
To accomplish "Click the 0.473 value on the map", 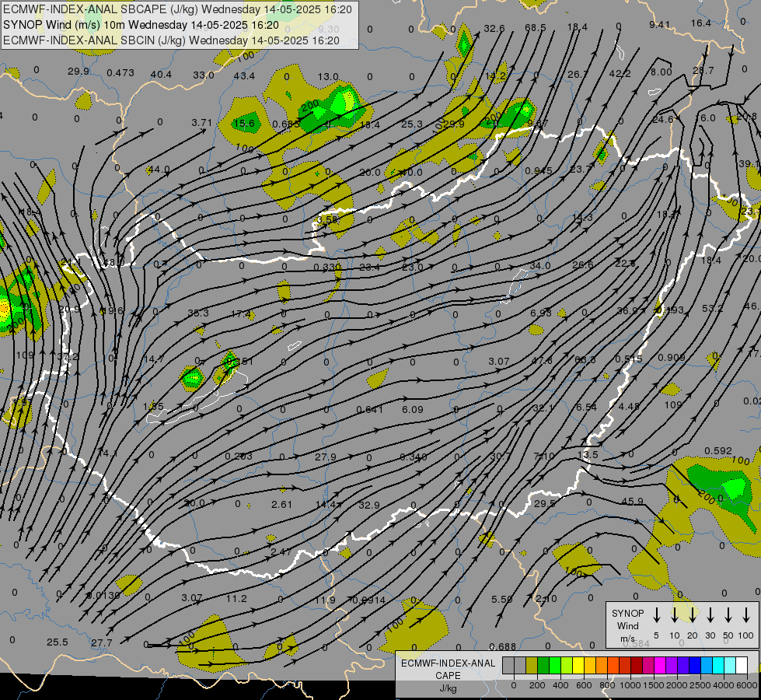I will pyautogui.click(x=120, y=73).
